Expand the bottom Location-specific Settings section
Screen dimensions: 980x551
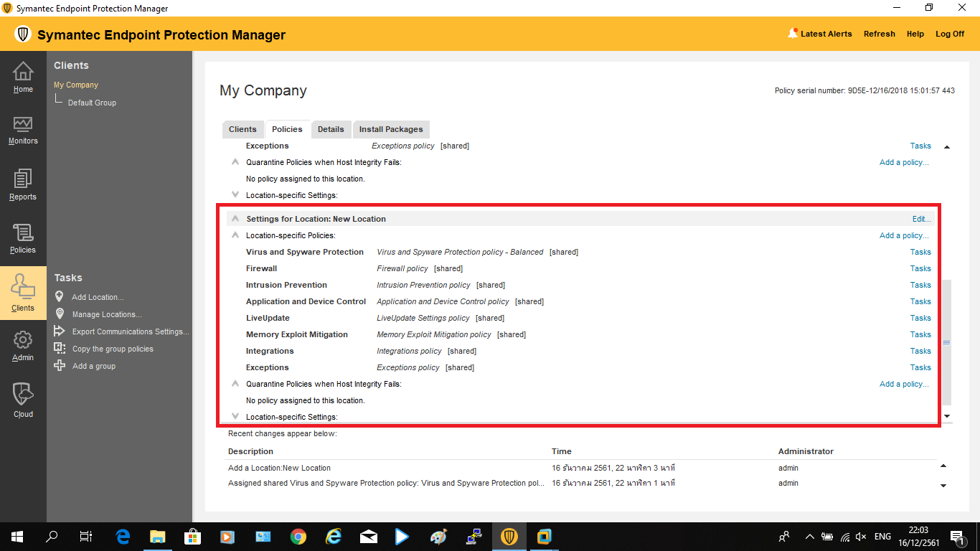point(235,417)
